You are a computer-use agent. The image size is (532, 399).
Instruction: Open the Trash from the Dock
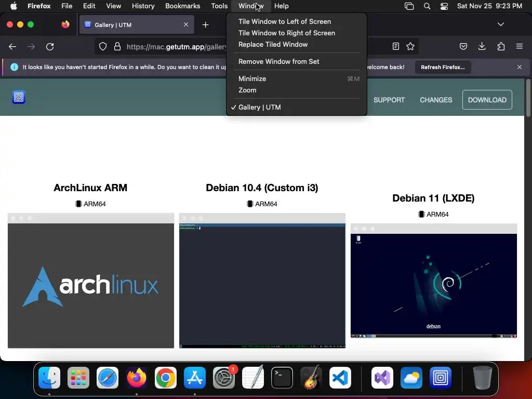click(483, 378)
